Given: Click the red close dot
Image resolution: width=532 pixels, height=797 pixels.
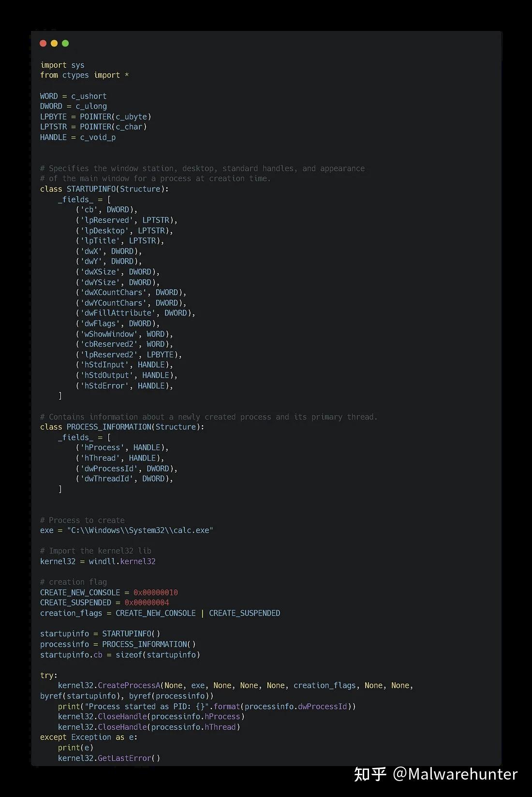Looking at the screenshot, I should pyautogui.click(x=43, y=44).
